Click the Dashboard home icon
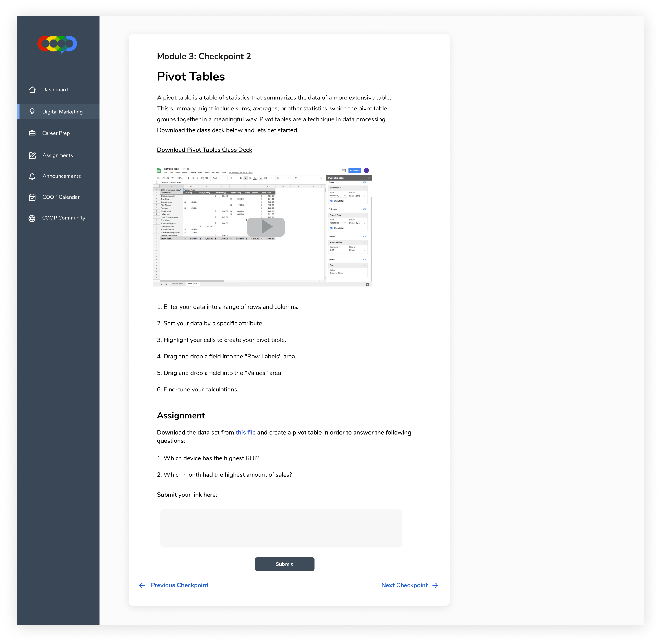 click(x=32, y=90)
